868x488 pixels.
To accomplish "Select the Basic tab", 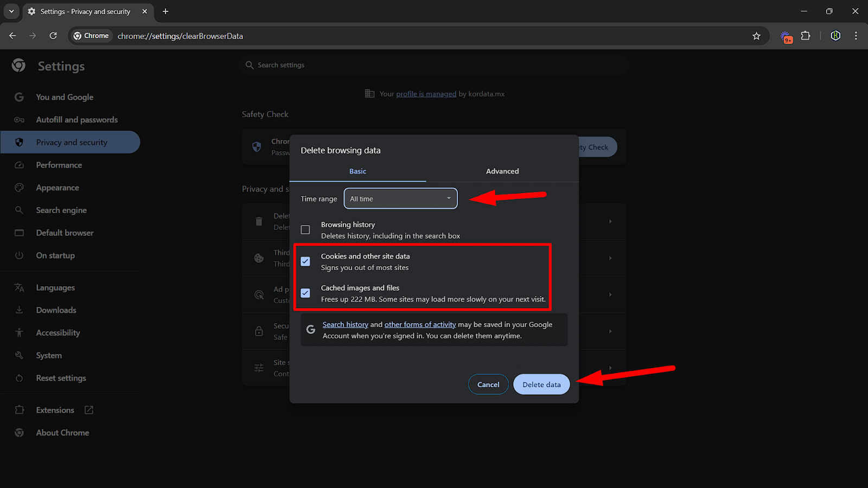I will tap(358, 171).
